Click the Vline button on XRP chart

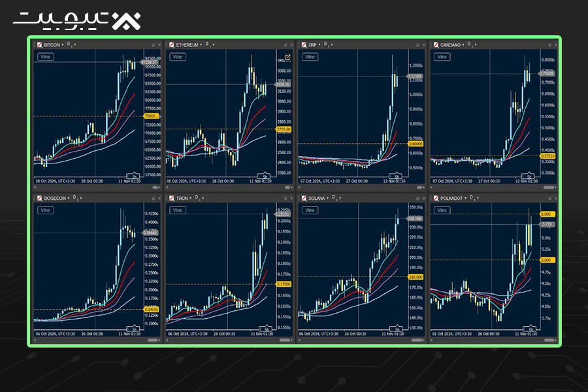pyautogui.click(x=310, y=57)
